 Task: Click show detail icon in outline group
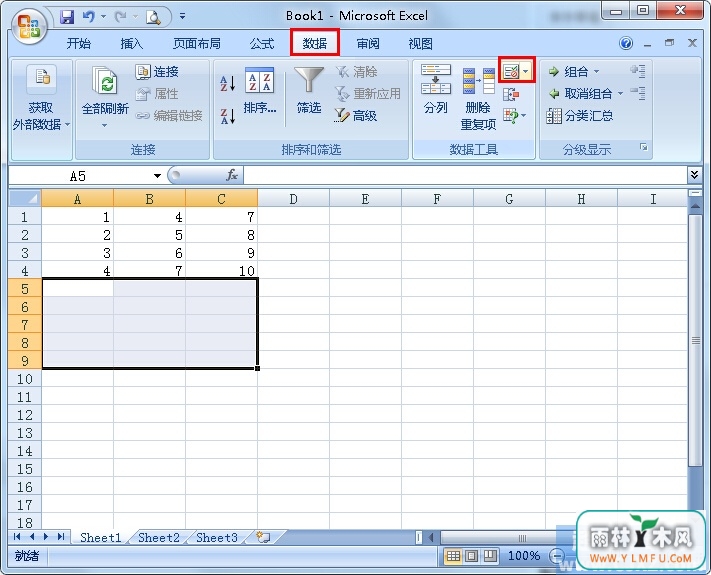pos(638,71)
